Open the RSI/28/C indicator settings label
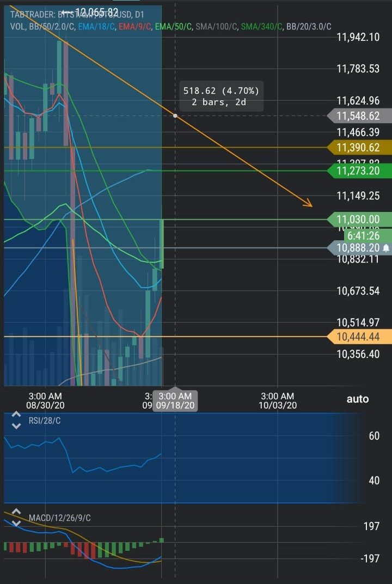 tap(45, 421)
